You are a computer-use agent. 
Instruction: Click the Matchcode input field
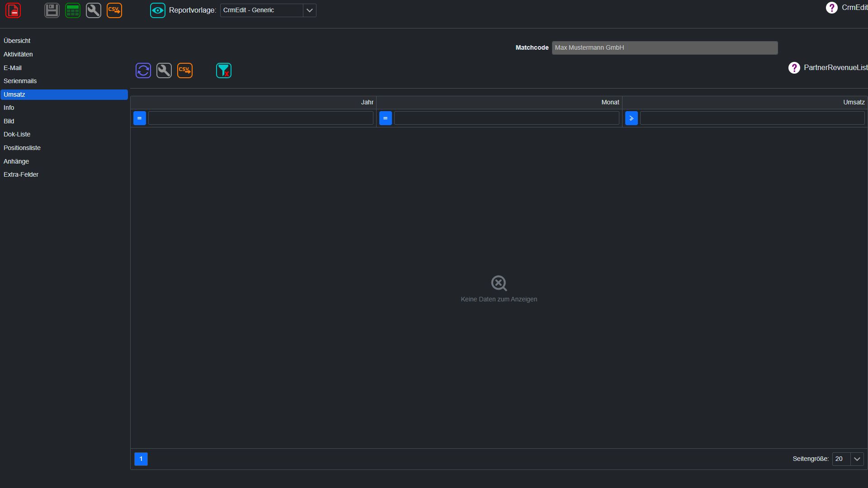pos(665,47)
